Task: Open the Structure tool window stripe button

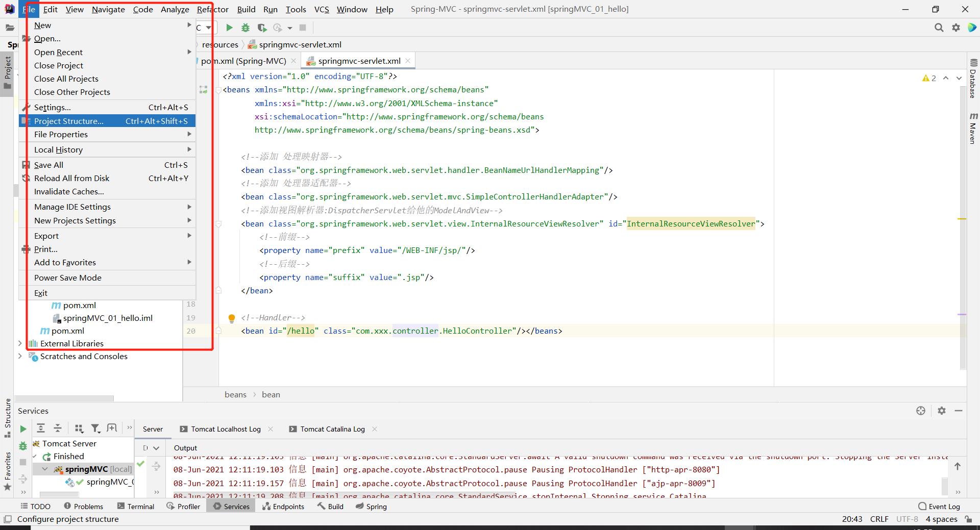Action: click(7, 418)
